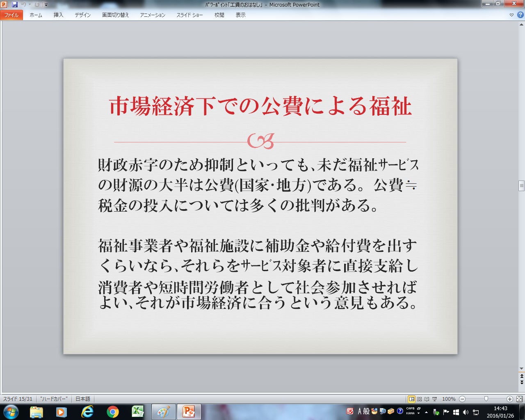Click the IME input mode A indicator
Viewport: 525px width, 420px height.
(x=360, y=411)
